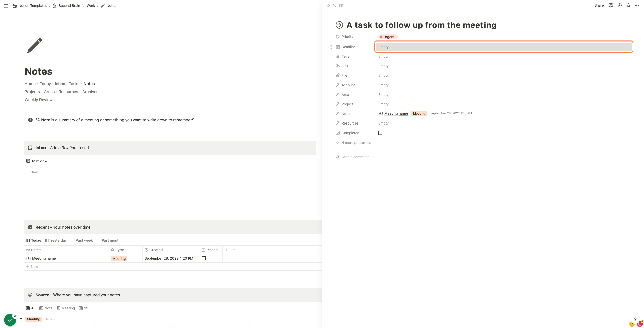The width and height of the screenshot is (644, 328).
Task: Add New row under To review
Action: pyautogui.click(x=32, y=172)
